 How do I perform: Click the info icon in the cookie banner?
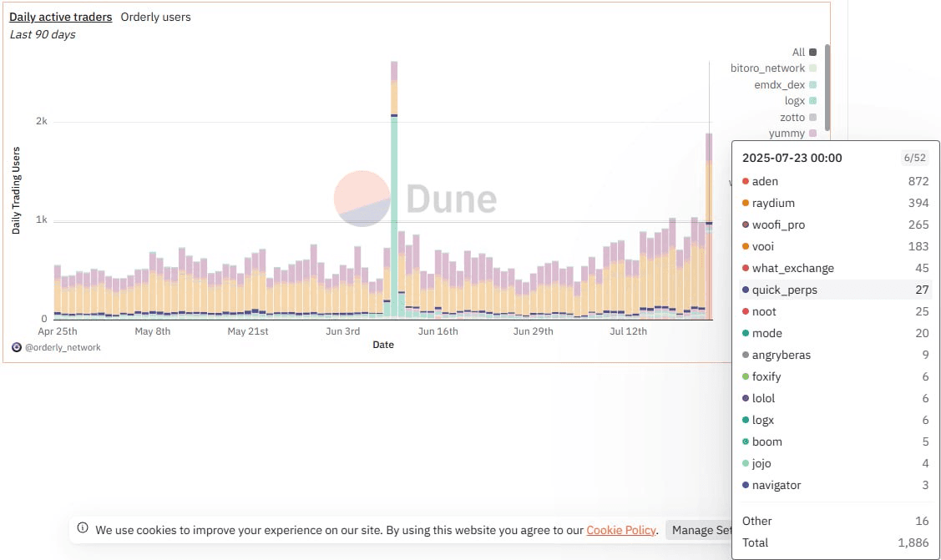click(x=83, y=527)
